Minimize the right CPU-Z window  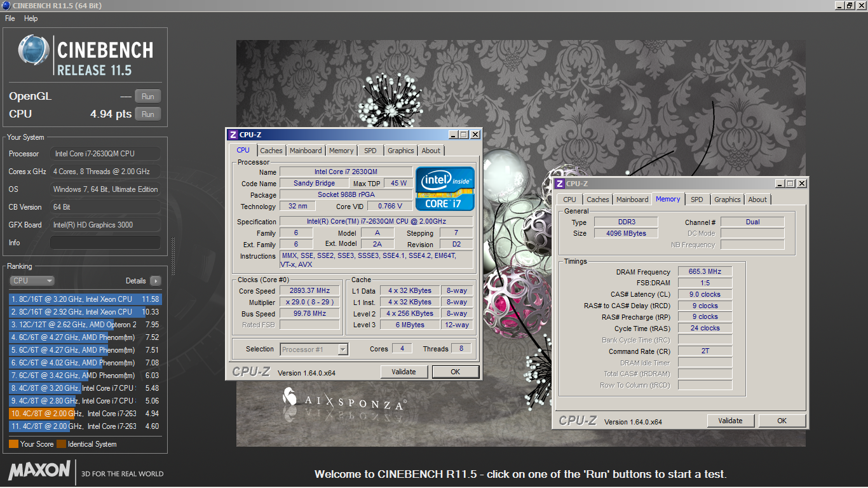pyautogui.click(x=780, y=184)
